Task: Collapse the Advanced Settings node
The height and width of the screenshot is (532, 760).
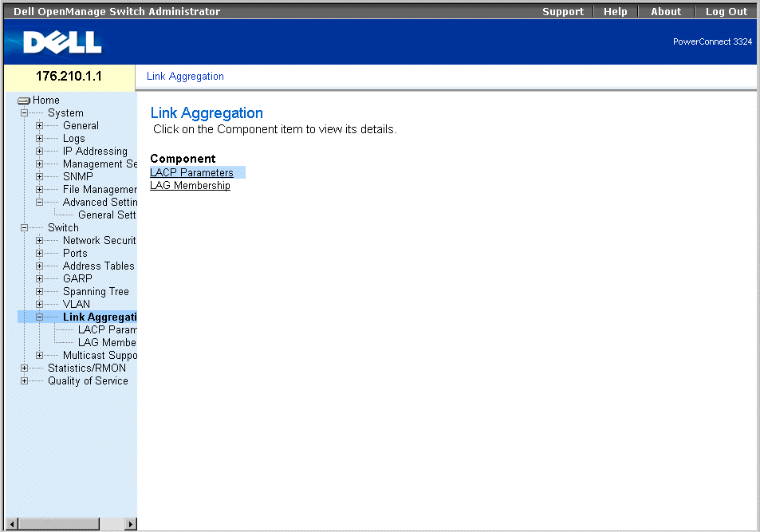Action: 39,203
